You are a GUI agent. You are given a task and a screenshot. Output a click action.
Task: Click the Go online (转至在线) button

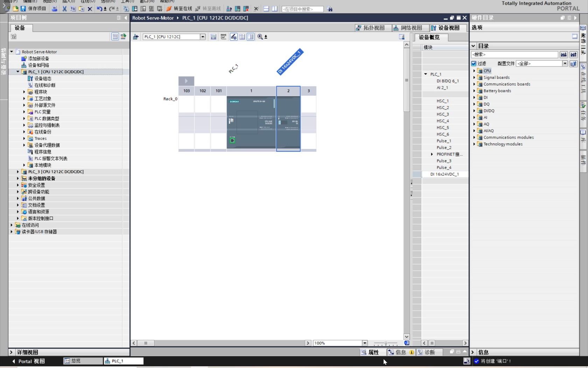coord(179,9)
